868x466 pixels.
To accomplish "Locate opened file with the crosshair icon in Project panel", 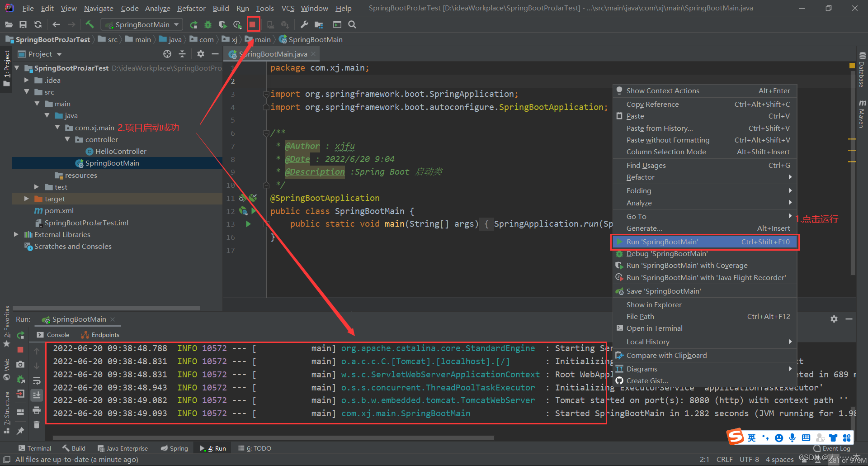I will 167,54.
